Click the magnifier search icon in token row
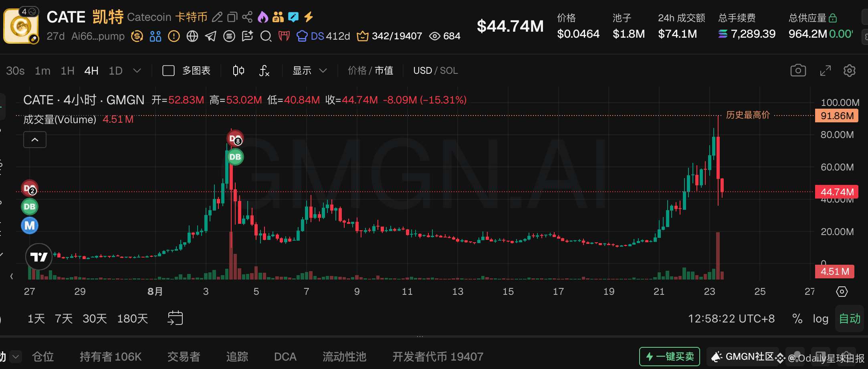Image resolution: width=868 pixels, height=369 pixels. 266,36
